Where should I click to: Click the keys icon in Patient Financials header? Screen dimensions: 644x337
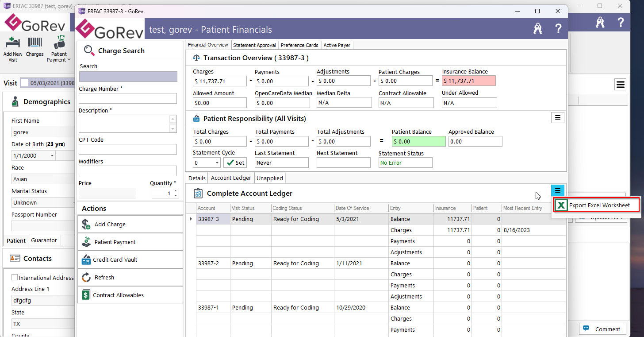point(537,29)
